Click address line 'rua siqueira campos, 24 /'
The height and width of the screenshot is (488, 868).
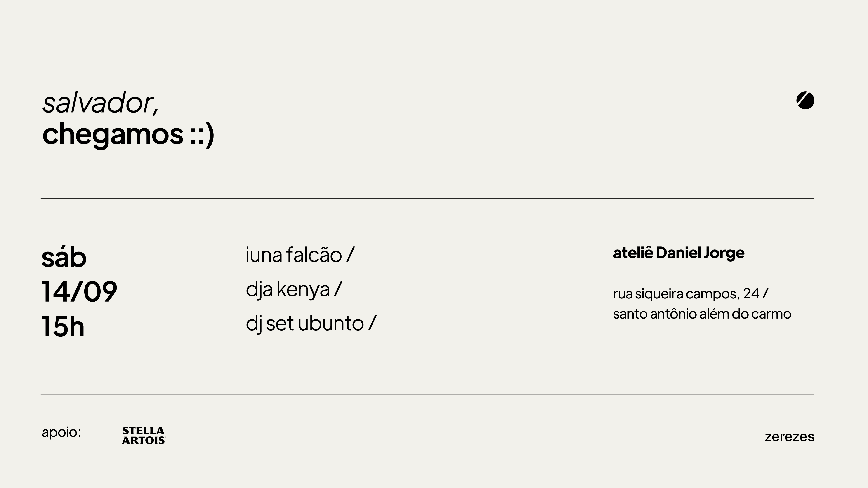click(x=690, y=294)
